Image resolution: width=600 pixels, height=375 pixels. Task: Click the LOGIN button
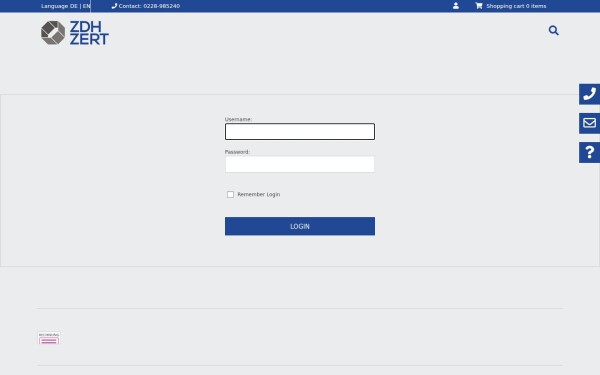point(300,226)
